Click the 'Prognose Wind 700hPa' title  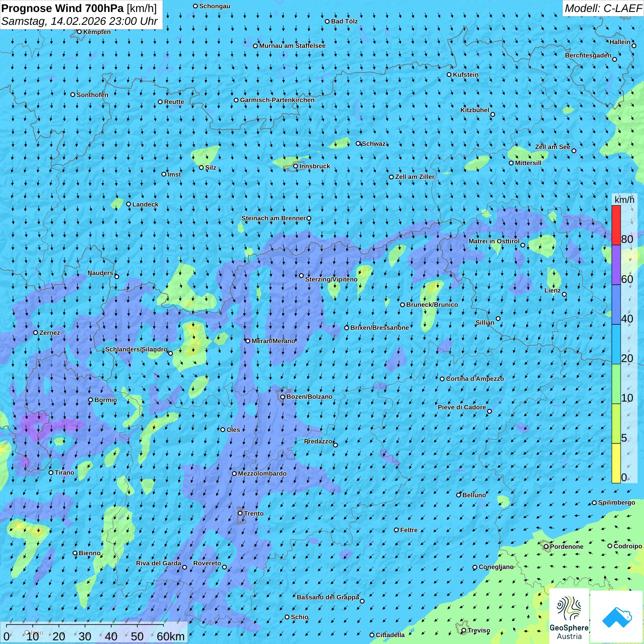click(x=63, y=8)
